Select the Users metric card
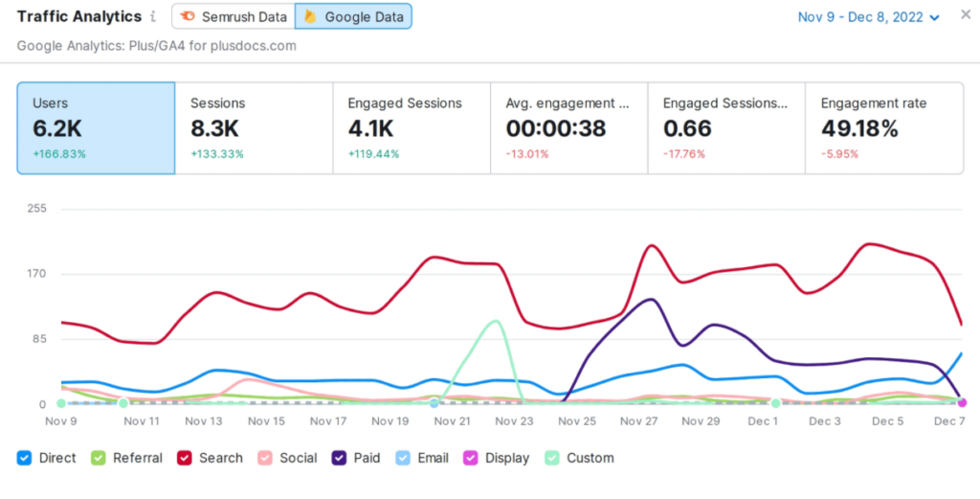Image resolution: width=980 pixels, height=499 pixels. click(x=96, y=128)
